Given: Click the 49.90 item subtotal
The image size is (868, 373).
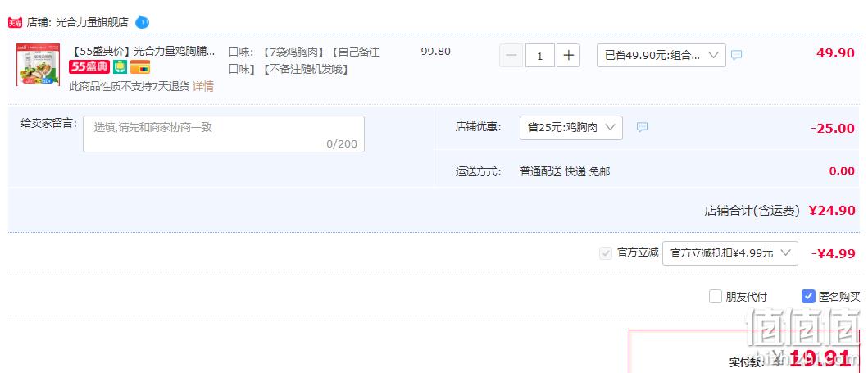Looking at the screenshot, I should click(835, 53).
